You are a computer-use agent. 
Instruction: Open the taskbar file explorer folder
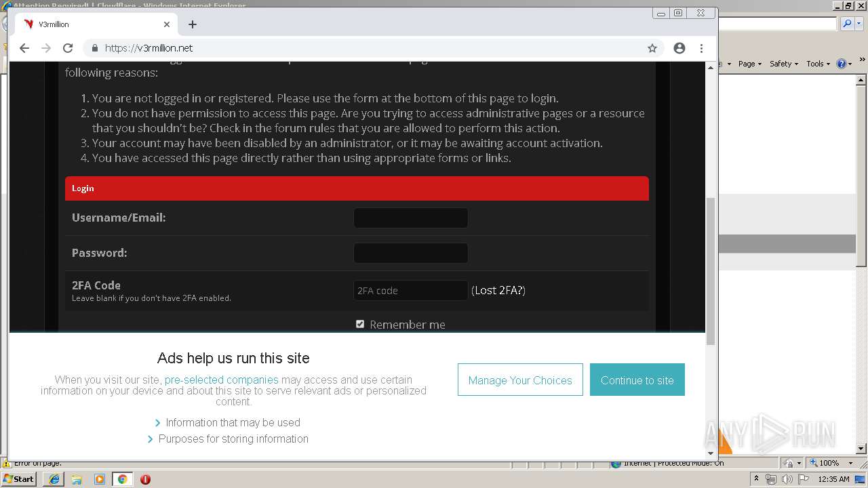77,479
